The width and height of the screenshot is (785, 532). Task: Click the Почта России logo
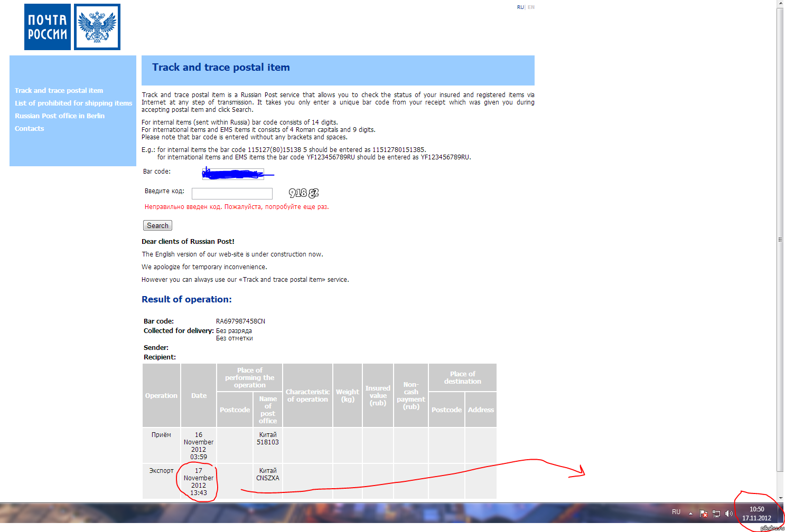click(48, 27)
